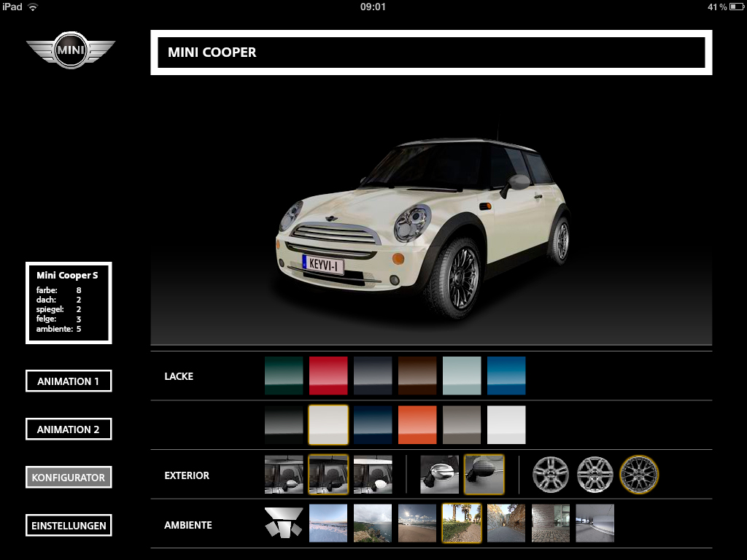Choose the highlighted cream paint swatch
This screenshot has width=747, height=560.
click(328, 425)
